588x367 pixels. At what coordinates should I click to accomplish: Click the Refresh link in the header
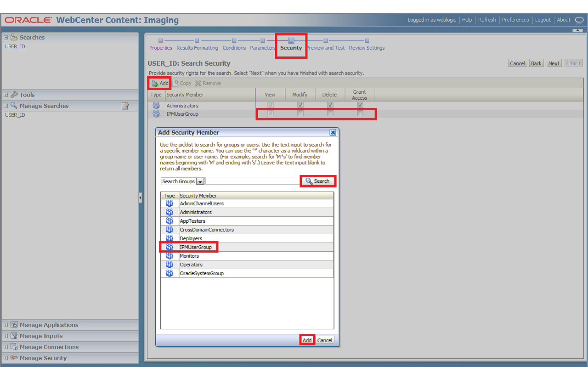[487, 20]
